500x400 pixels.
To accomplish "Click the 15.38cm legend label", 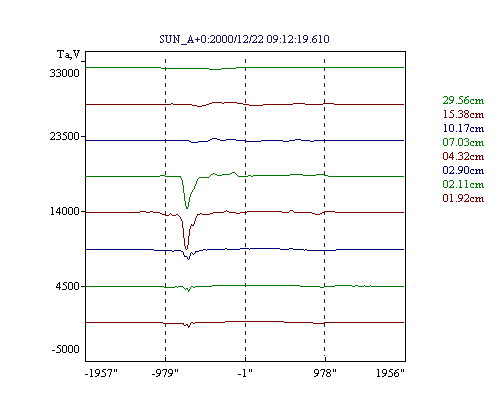I will 463,114.
